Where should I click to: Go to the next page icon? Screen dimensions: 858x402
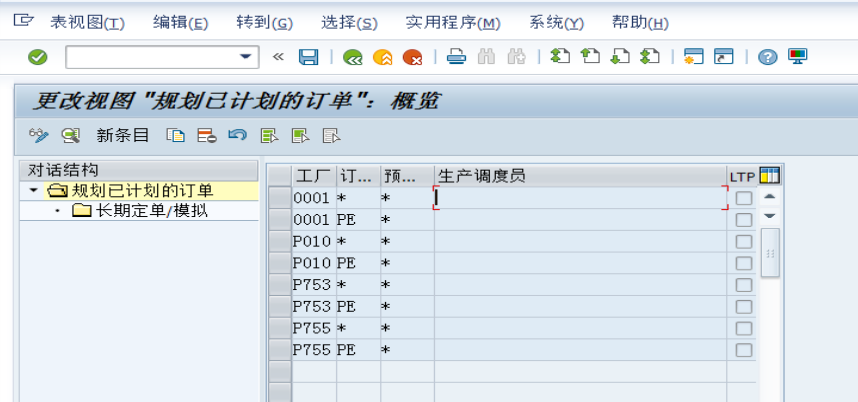pyautogui.click(x=619, y=56)
